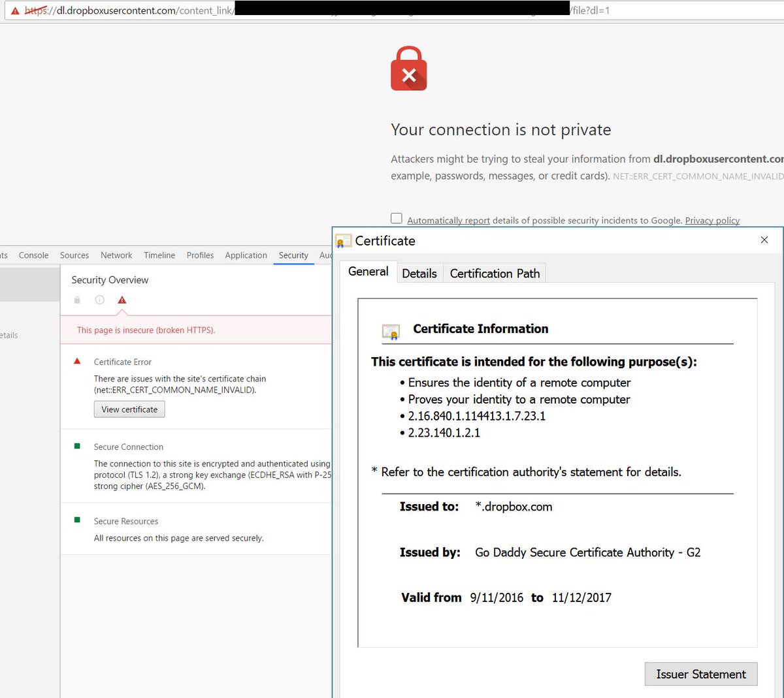Click the Certificate Error heading
Screen dimensions: 784x698
123,362
